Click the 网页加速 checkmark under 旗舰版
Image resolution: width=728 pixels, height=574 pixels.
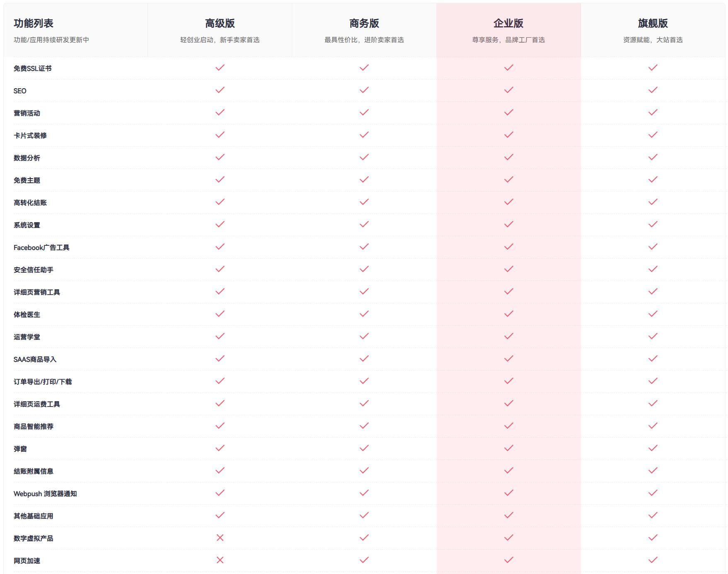tap(653, 560)
